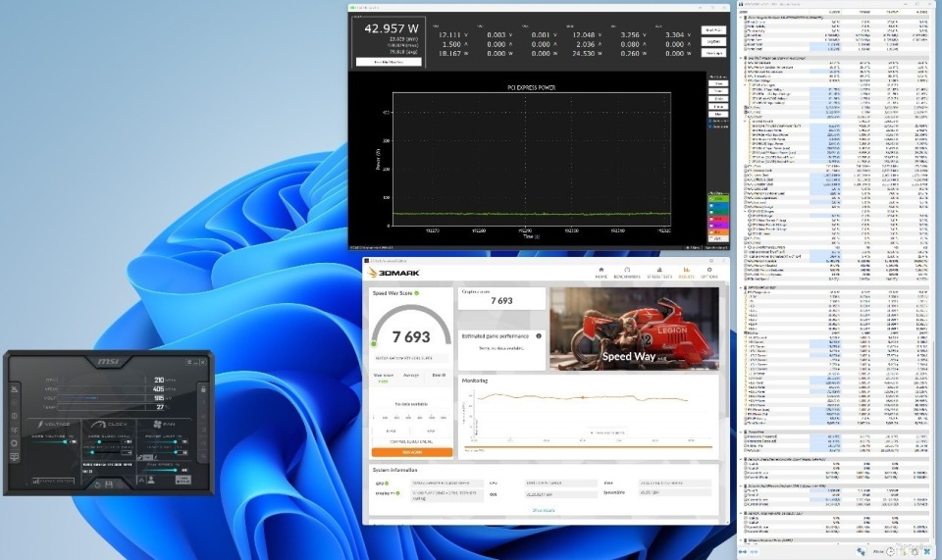
Task: Collapse the topmost sensor group in HWiNFO window
Action: [741, 18]
